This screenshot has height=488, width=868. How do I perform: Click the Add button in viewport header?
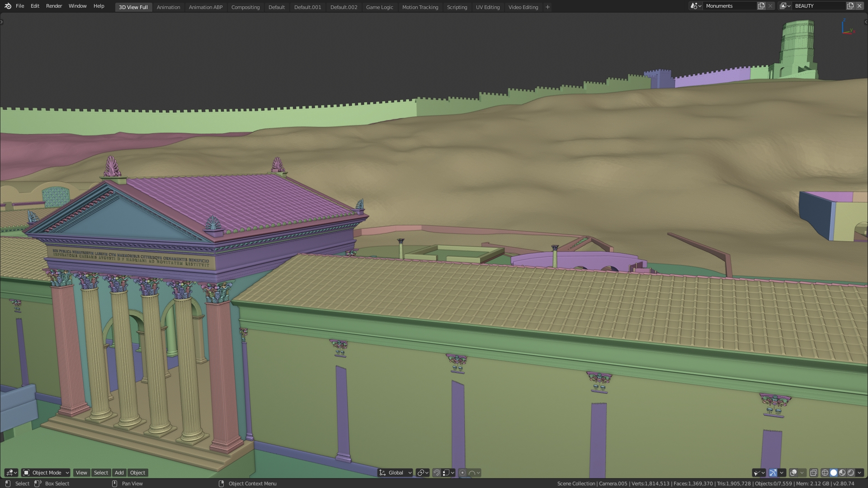tap(119, 473)
